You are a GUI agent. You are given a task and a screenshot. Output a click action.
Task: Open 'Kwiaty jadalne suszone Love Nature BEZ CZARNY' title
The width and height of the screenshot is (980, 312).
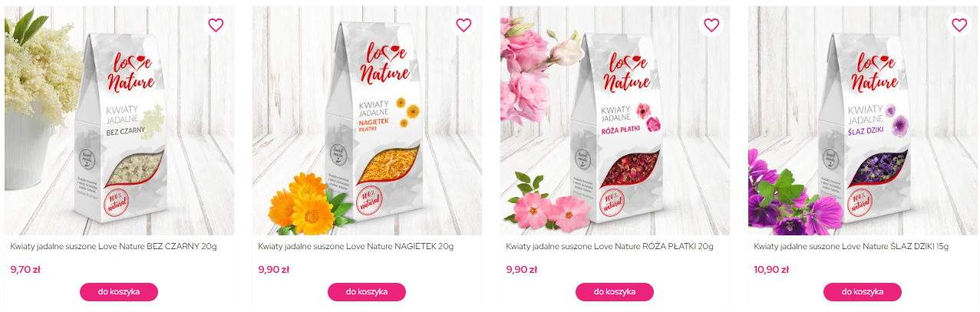tap(114, 247)
